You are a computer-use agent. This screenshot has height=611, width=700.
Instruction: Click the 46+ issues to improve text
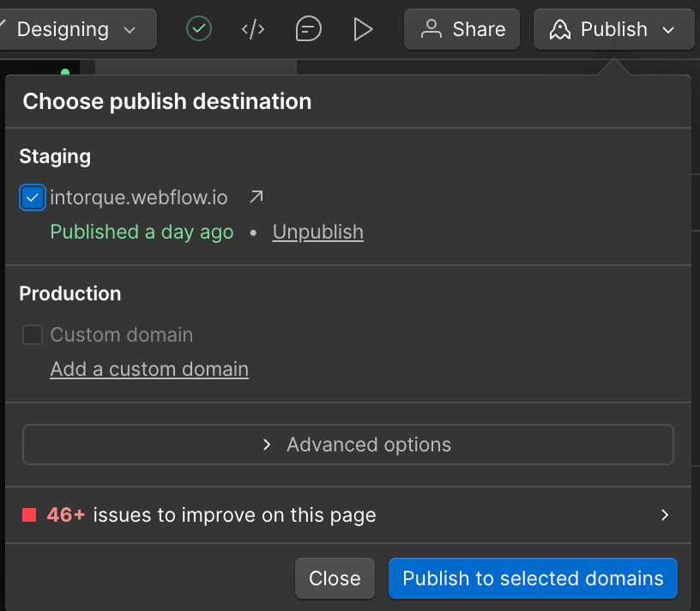(212, 515)
